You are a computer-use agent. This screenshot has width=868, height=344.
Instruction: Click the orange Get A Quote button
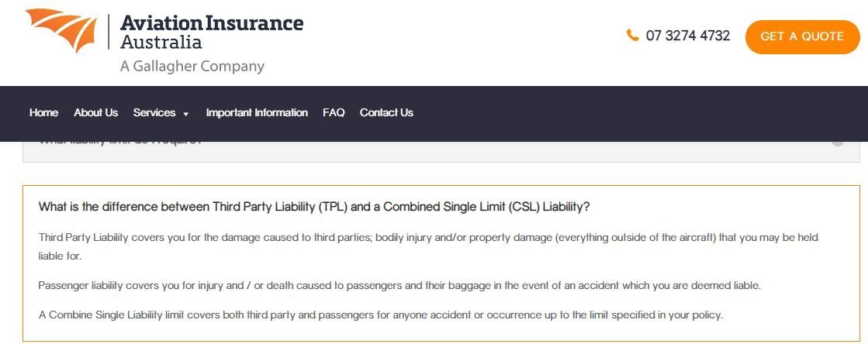[x=802, y=36]
